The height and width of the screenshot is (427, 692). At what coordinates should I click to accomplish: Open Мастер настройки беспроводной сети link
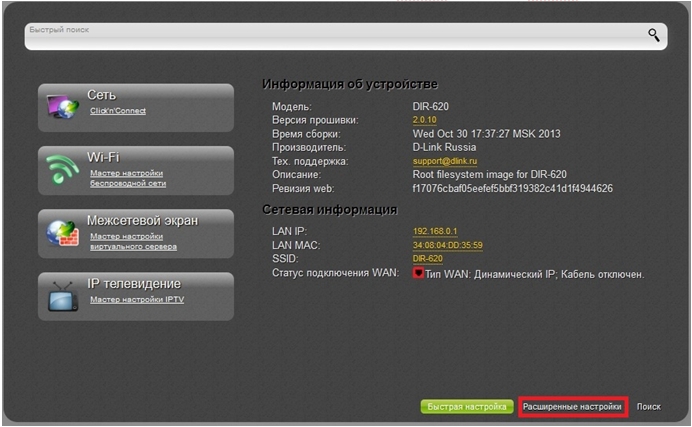[x=128, y=178]
